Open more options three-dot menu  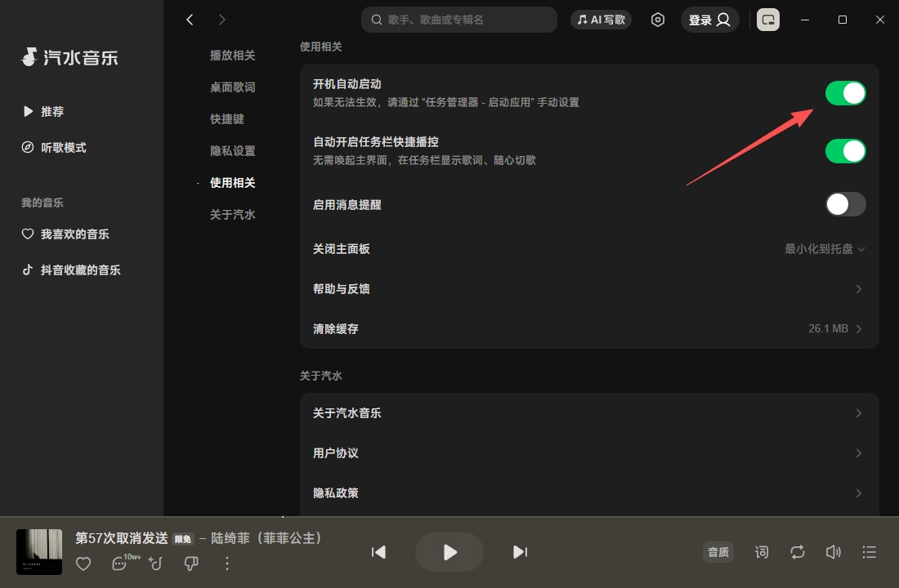tap(227, 563)
